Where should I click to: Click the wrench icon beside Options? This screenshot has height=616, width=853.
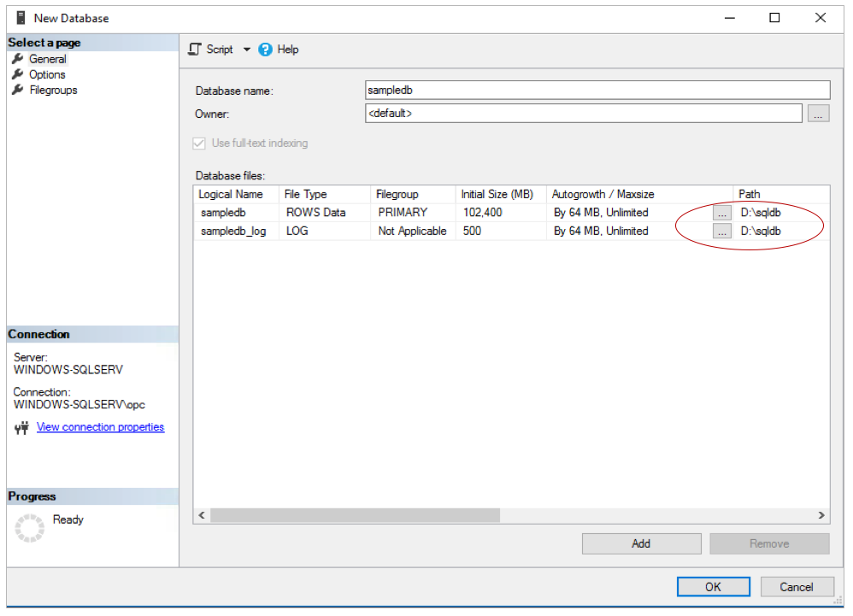(18, 74)
